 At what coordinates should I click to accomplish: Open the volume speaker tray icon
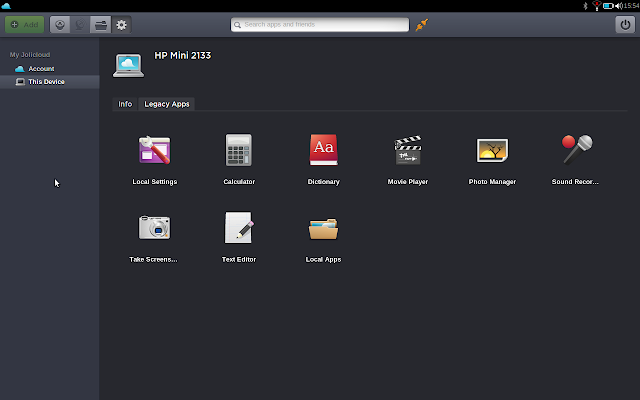(619, 6)
